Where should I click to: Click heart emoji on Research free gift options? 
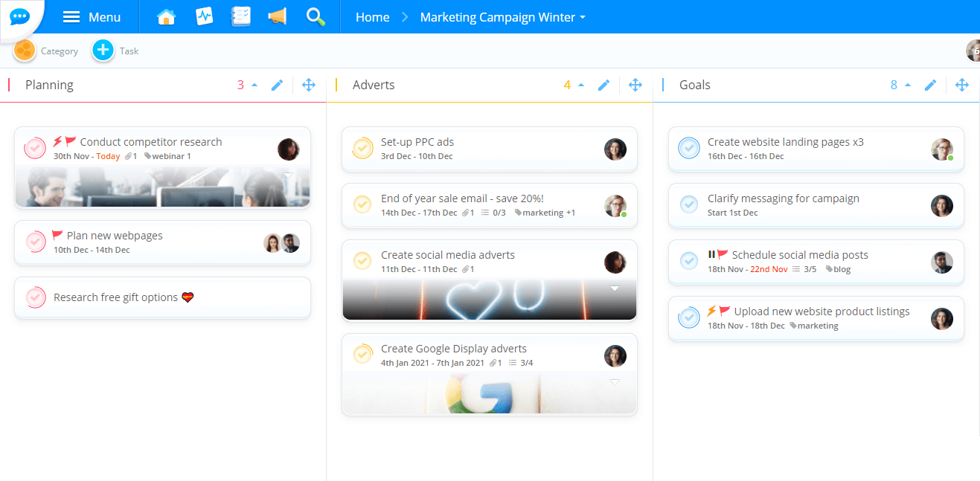pos(188,297)
